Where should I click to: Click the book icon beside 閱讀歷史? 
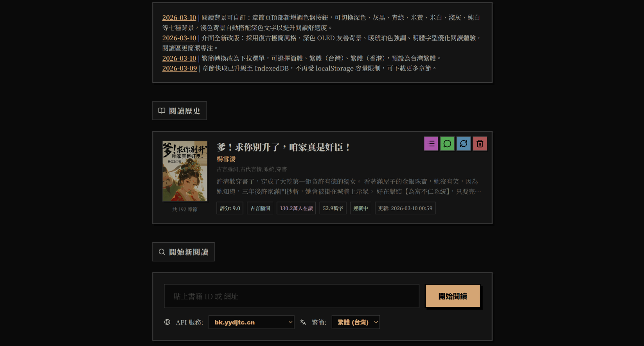click(162, 111)
